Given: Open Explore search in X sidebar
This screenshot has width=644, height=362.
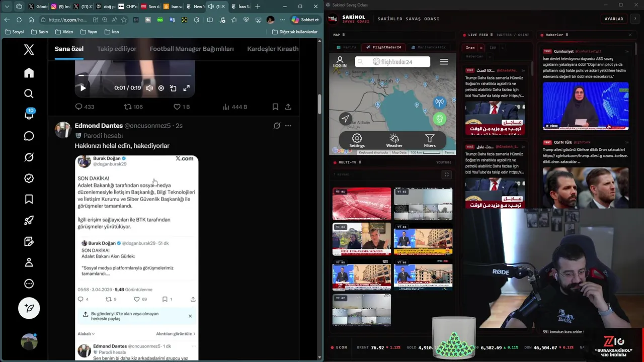Looking at the screenshot, I should pos(29,94).
